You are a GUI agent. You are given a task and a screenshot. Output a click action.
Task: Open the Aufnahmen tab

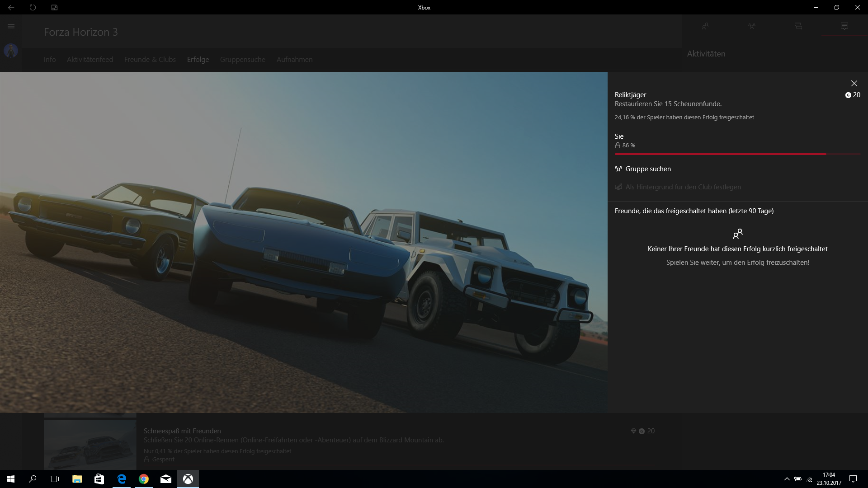click(294, 60)
